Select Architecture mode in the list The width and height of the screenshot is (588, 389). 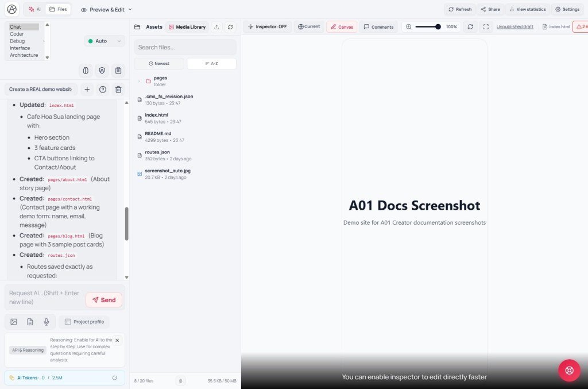(24, 55)
